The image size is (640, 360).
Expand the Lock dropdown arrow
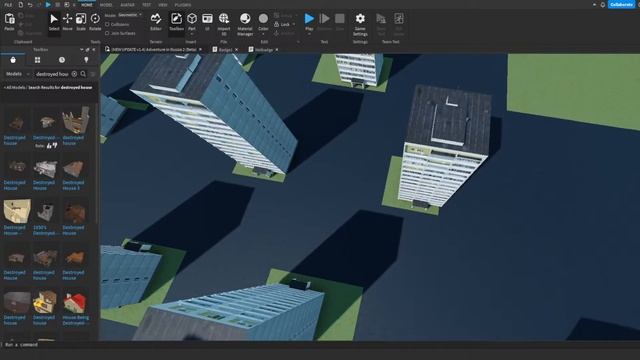click(293, 24)
